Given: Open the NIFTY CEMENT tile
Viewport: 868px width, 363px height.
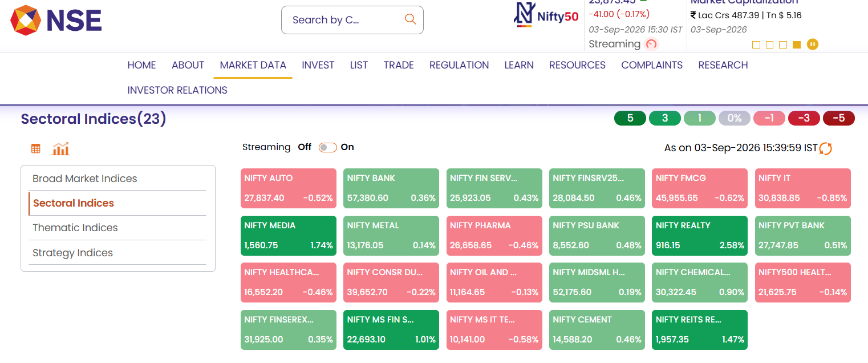Looking at the screenshot, I should tap(597, 330).
